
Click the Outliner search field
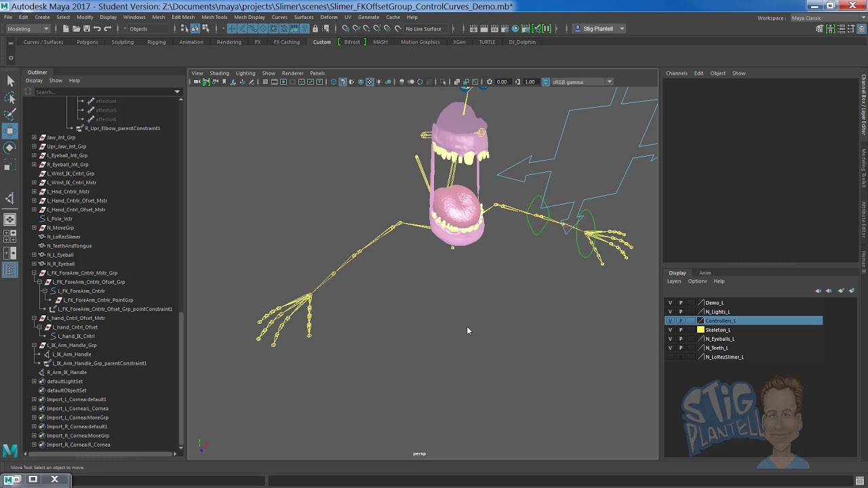tap(105, 92)
